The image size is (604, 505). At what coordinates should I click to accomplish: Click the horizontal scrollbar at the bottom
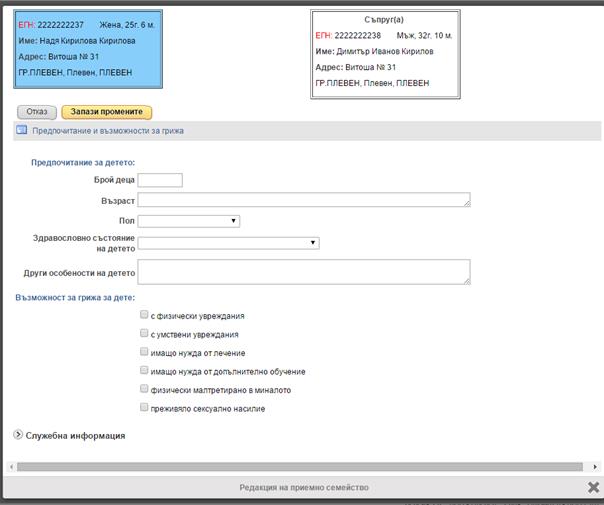(x=300, y=466)
